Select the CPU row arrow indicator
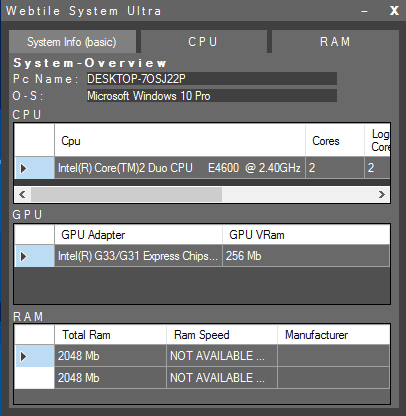 pyautogui.click(x=35, y=168)
